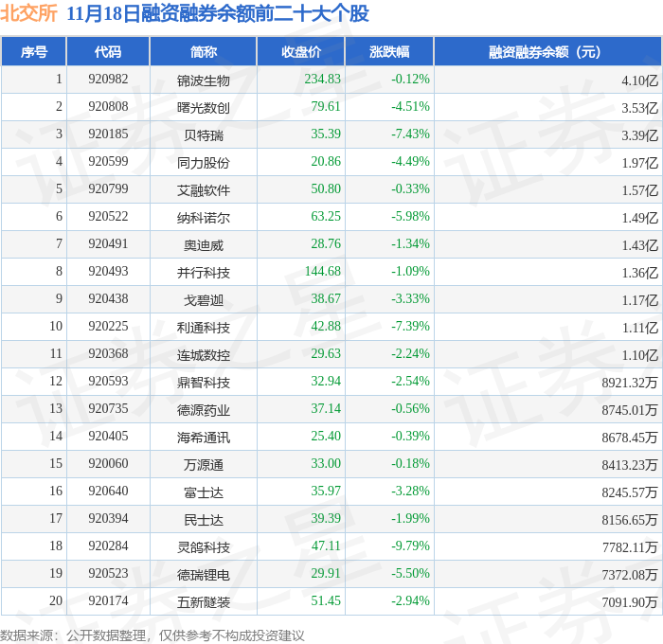Screen dimensions: 663x644
Task: Click closing price 234.83
Action: click(323, 79)
